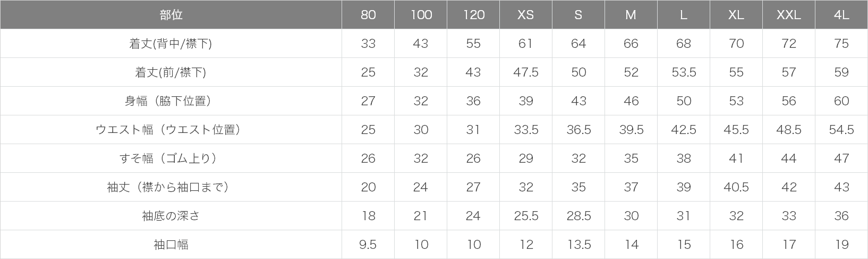This screenshot has height=259, width=868.
Task: Click the 54.5 waist width cell
Action: tap(841, 130)
